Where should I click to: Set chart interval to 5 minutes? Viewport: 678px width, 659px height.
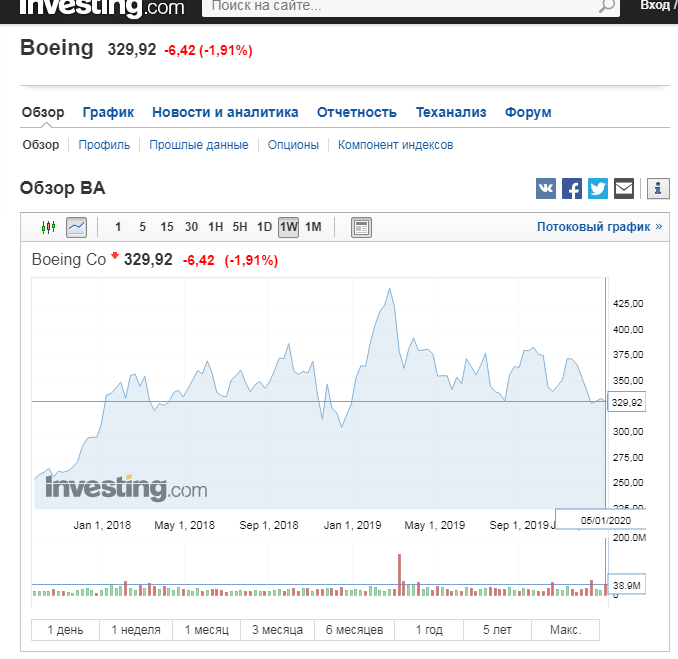point(143,227)
